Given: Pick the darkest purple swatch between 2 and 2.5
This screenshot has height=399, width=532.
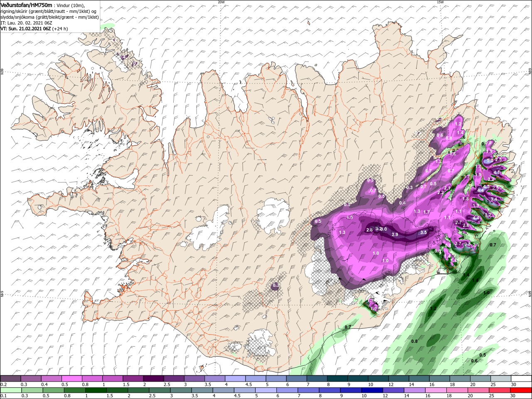Looking at the screenshot, I should coord(153,379).
